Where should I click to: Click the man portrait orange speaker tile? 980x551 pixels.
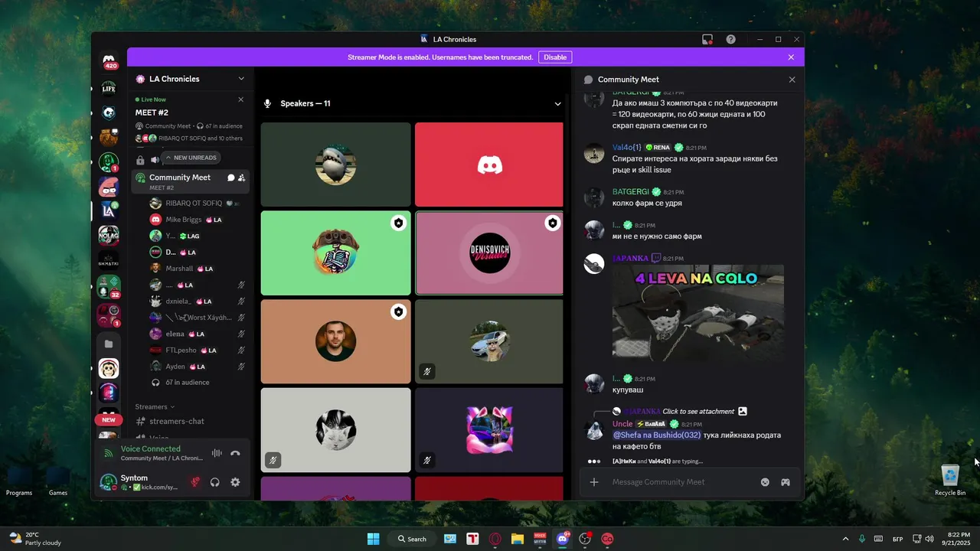(335, 341)
